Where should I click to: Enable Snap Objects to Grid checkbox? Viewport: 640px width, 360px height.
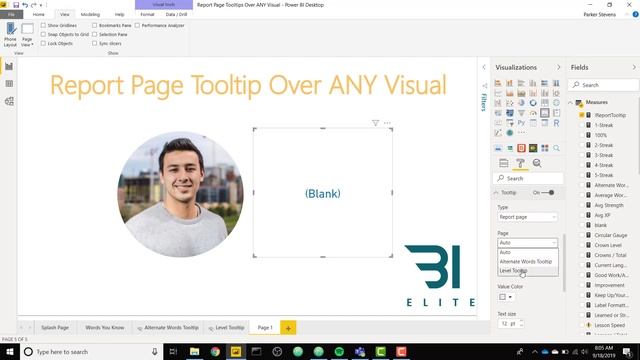click(43, 34)
